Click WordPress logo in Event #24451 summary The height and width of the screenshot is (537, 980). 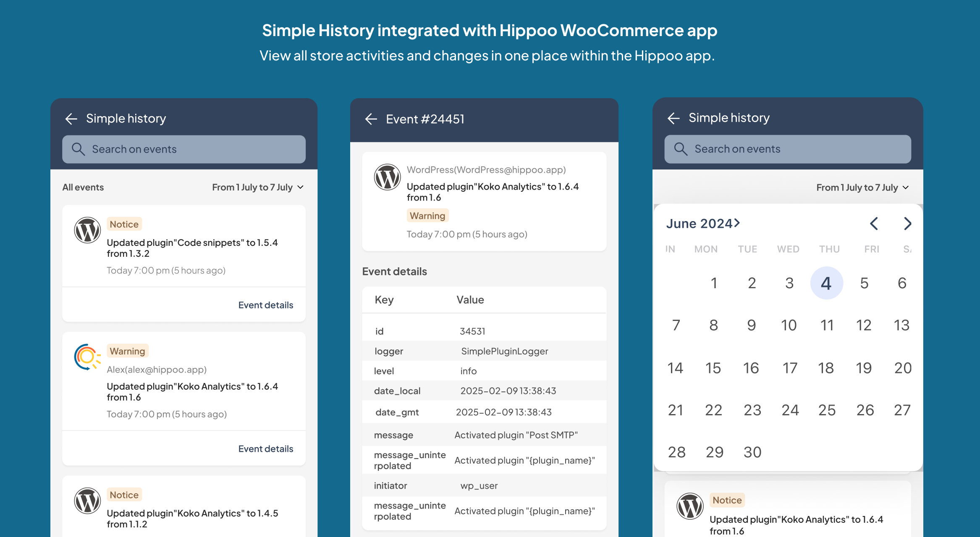pos(387,177)
